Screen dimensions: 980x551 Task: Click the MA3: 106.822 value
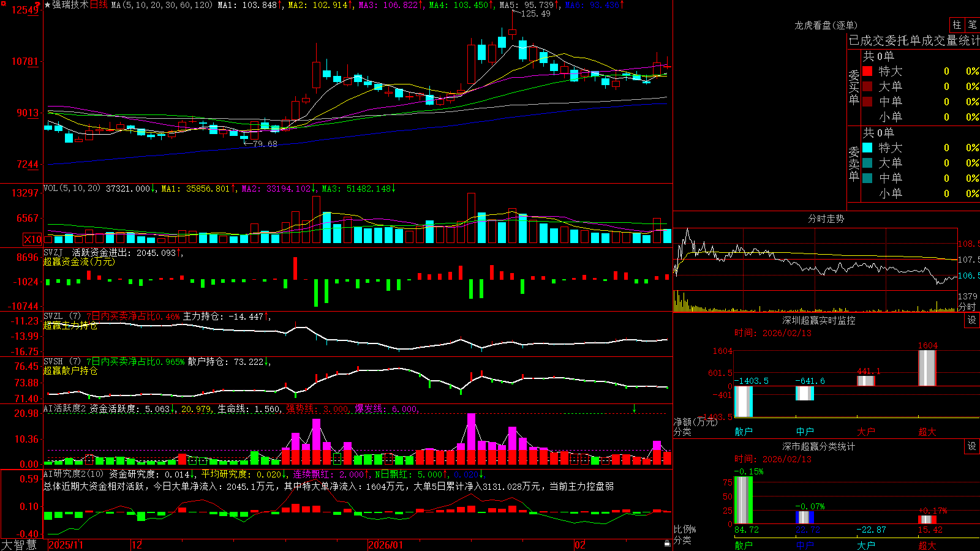(388, 5)
